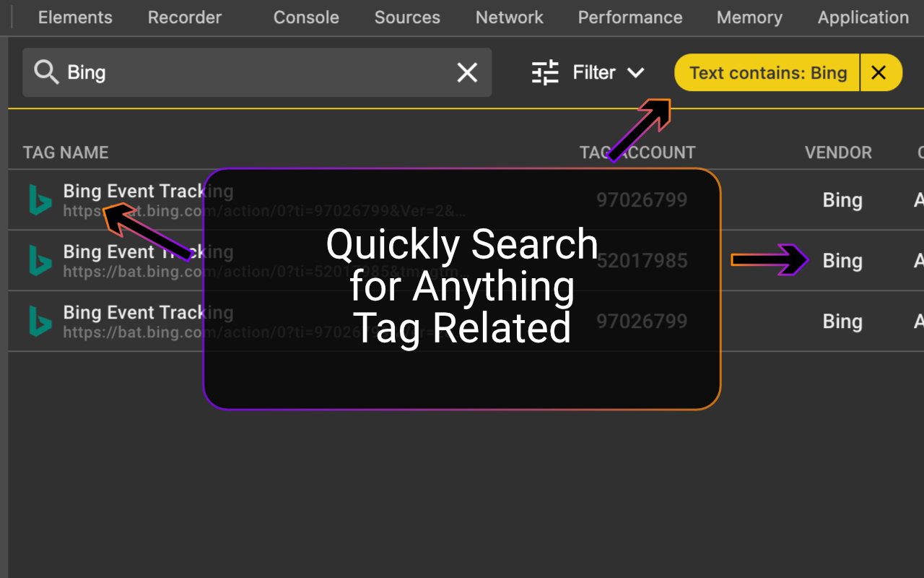This screenshot has width=924, height=578.
Task: Click Bing logo in 52017985 tag row
Action: point(40,261)
